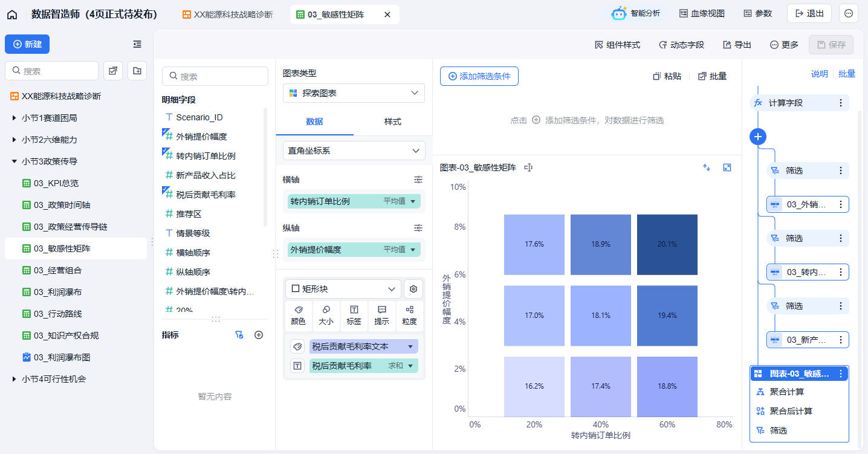Open 智能分析 robot assistant
The width and height of the screenshot is (868, 454).
[x=636, y=13]
